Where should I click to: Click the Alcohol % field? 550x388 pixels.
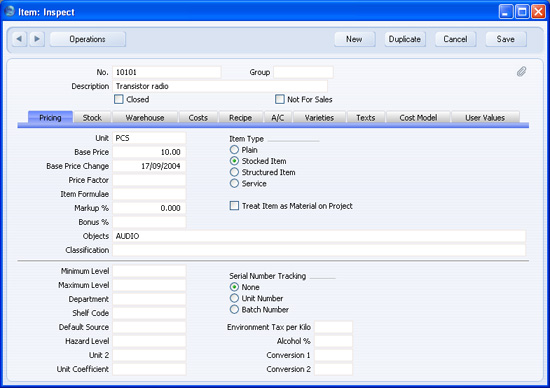click(333, 341)
